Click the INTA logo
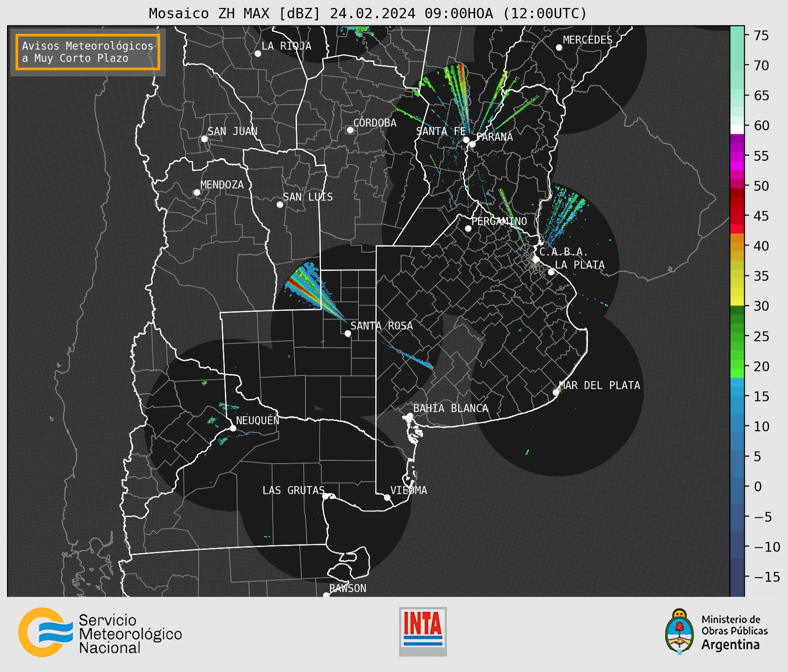The image size is (788, 672). [423, 631]
